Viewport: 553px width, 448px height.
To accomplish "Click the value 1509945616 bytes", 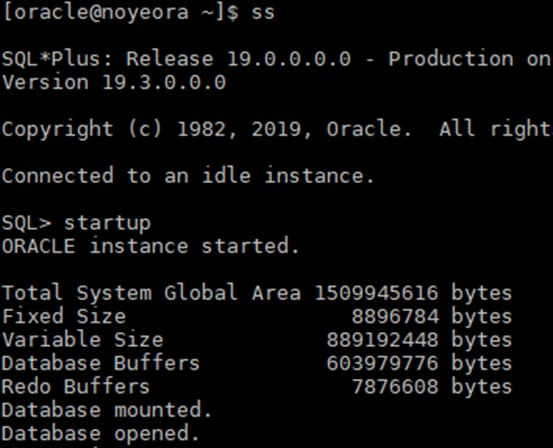I will [413, 293].
